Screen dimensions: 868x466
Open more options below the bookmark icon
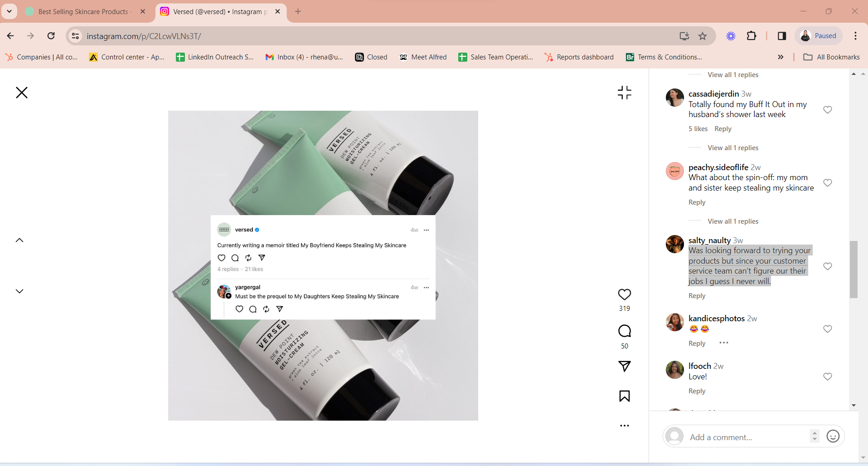tap(625, 426)
